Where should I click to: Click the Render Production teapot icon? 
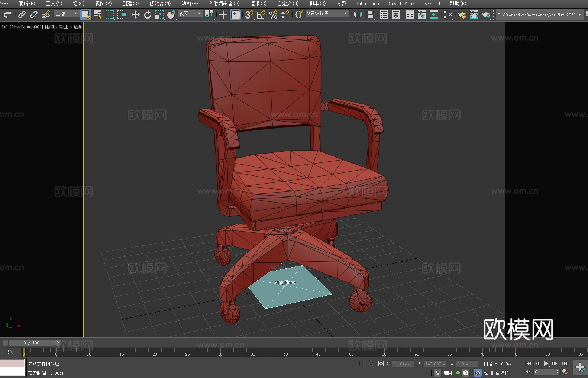click(486, 14)
